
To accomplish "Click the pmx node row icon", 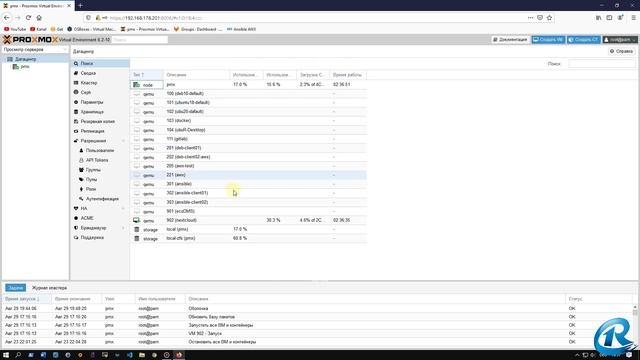I will click(136, 84).
